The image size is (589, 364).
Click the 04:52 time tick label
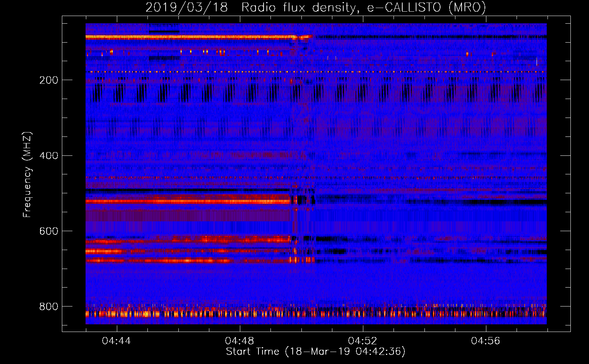[363, 341]
